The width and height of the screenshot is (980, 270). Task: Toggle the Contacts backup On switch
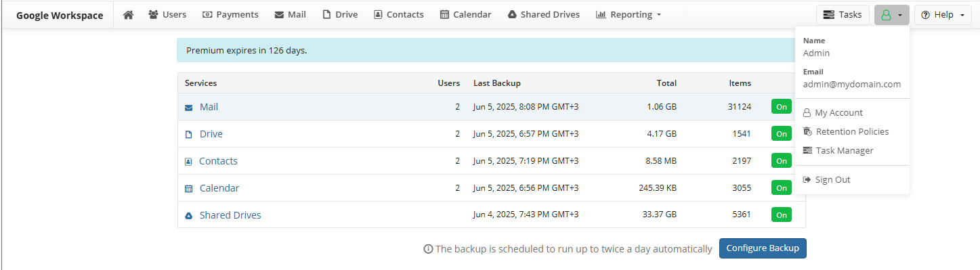(x=782, y=160)
